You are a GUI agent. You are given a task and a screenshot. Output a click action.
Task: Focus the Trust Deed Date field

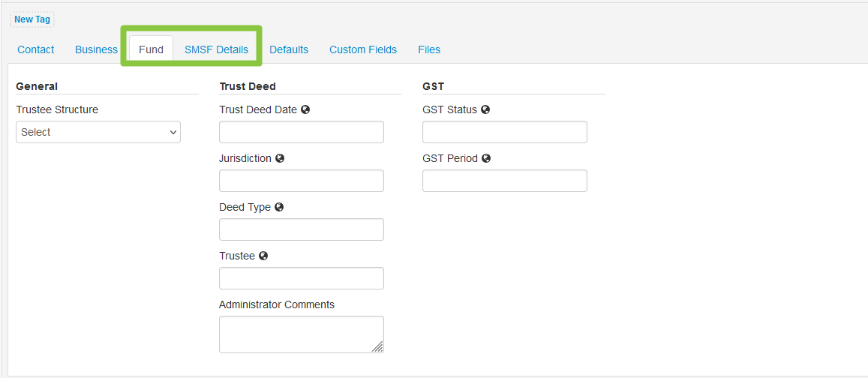302,132
